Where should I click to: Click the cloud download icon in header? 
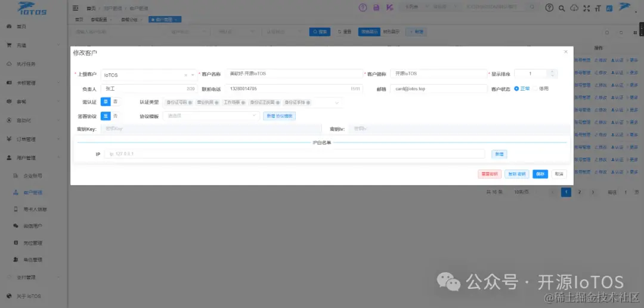coord(574,8)
